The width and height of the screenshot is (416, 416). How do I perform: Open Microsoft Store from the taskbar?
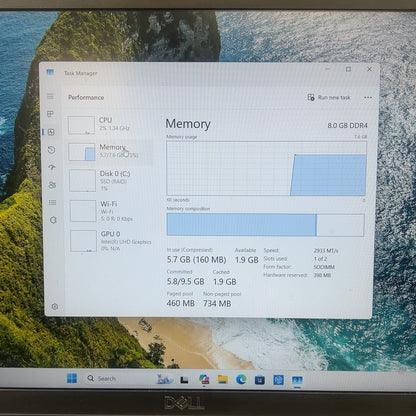tap(260, 380)
